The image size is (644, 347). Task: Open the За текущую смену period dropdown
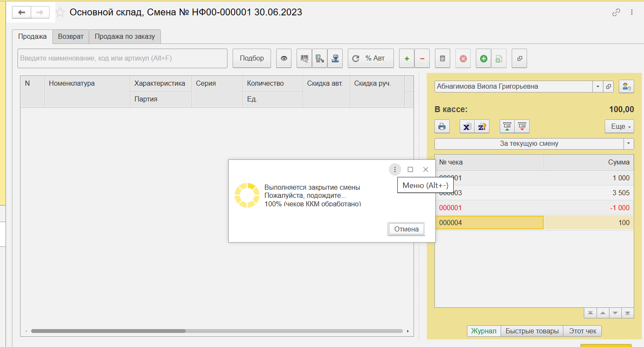[628, 144]
